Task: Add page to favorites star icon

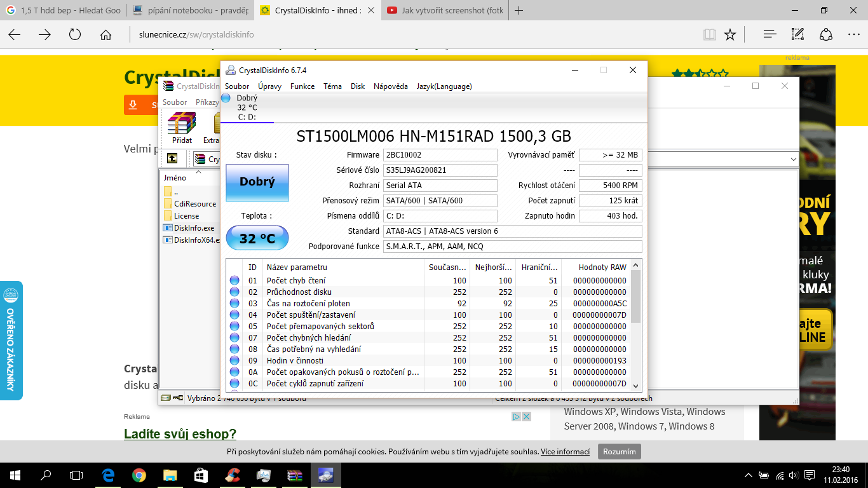Action: point(730,34)
